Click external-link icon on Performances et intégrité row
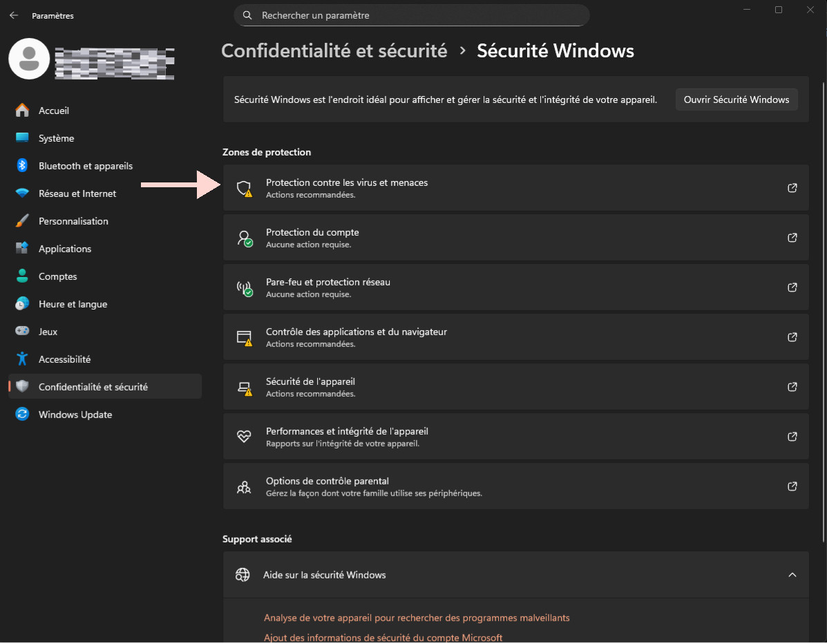827x644 pixels. 792,436
